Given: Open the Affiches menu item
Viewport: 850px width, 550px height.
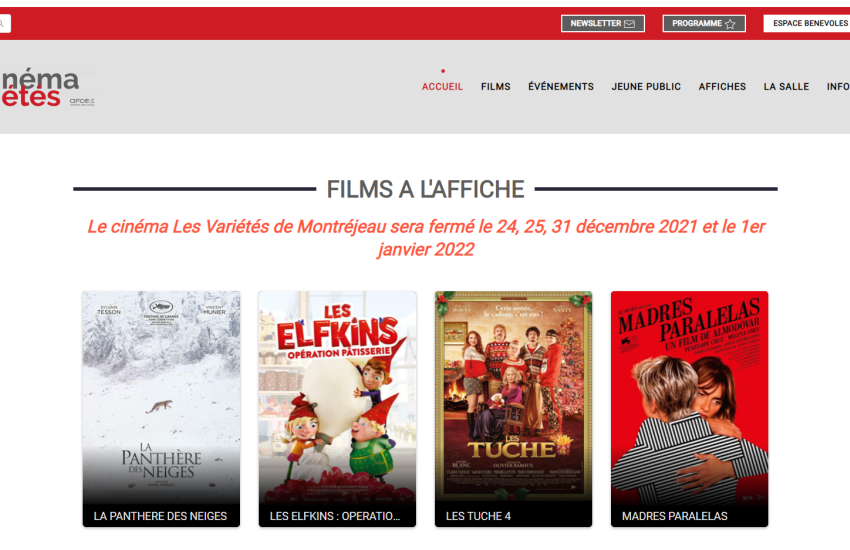Looking at the screenshot, I should 722,87.
